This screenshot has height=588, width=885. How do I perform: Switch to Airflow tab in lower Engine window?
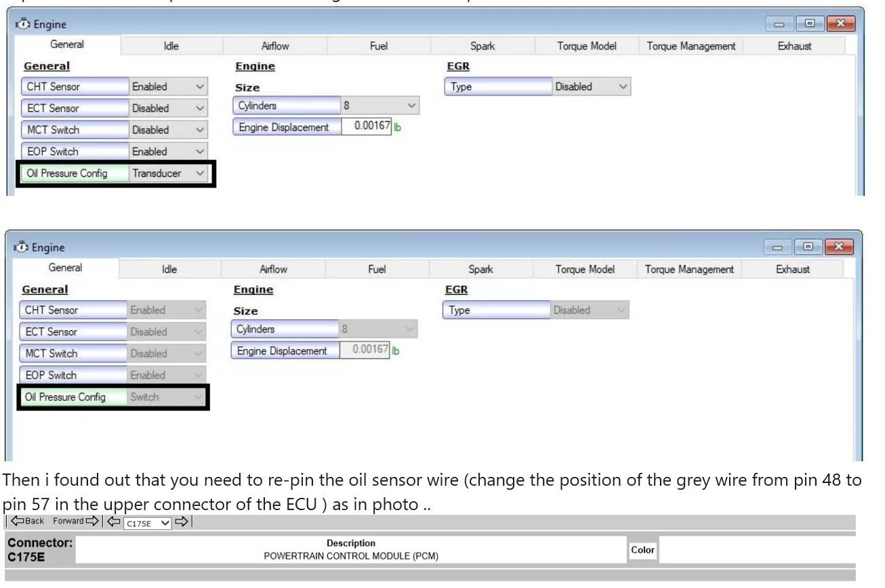click(x=273, y=270)
